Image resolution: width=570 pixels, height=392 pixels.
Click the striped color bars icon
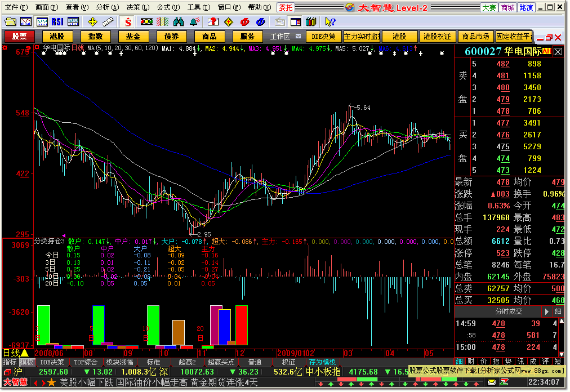click(x=162, y=22)
